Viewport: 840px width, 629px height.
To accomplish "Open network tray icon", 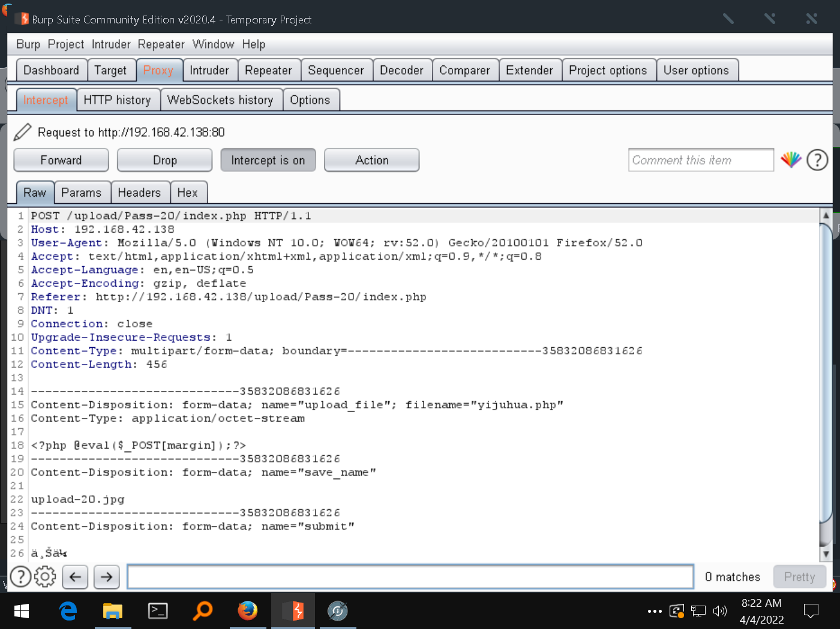I will [x=698, y=612].
